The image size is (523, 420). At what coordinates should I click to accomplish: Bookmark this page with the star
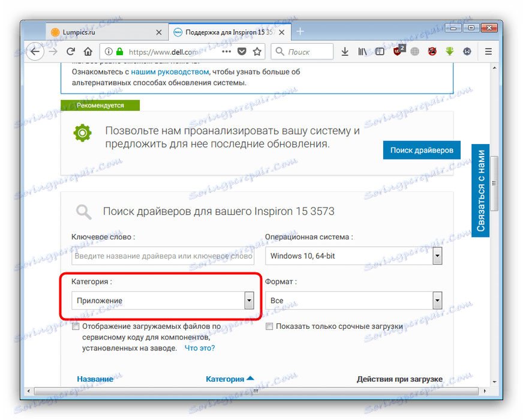257,52
